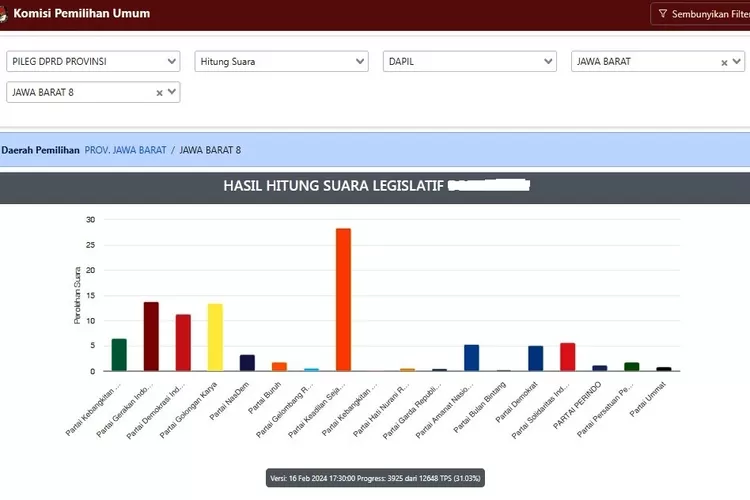Click the Partai Garda Republi... axis label
This screenshot has width=750, height=500.
click(x=411, y=411)
